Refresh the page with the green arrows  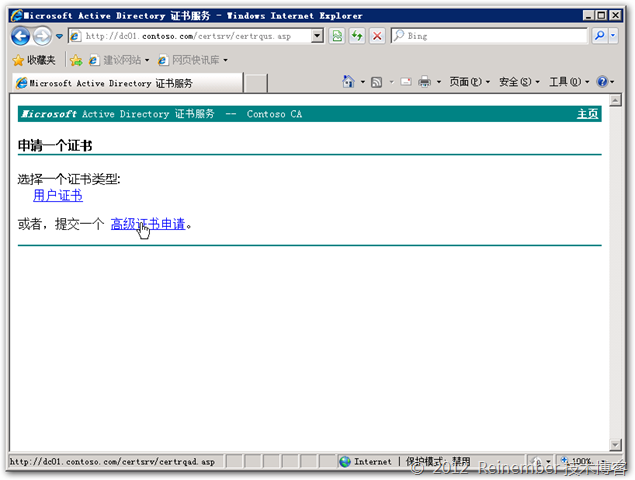[357, 36]
